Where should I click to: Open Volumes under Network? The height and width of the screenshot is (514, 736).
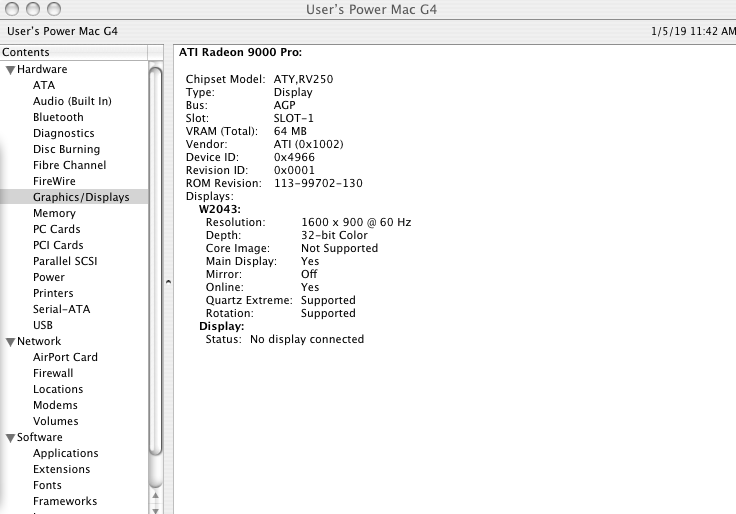[55, 421]
